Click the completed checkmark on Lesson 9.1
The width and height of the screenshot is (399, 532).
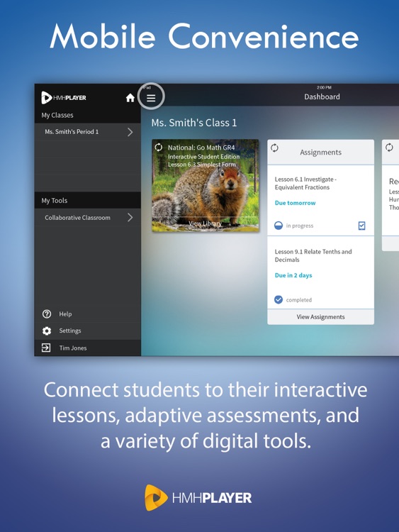(279, 299)
